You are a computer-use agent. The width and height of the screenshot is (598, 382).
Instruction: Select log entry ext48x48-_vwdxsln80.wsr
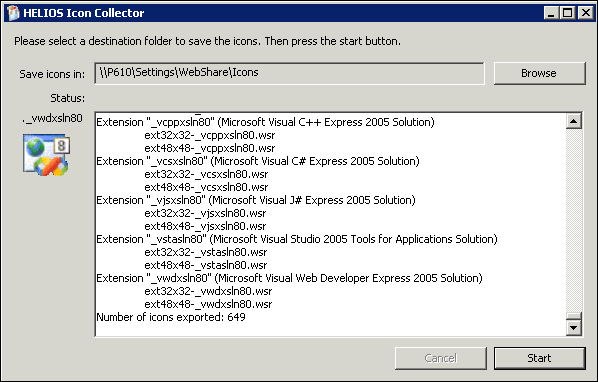[208, 304]
